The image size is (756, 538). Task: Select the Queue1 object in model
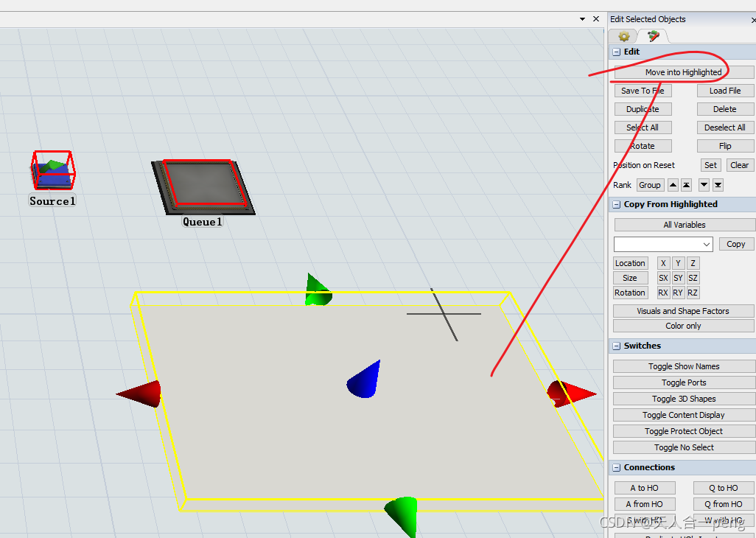tap(203, 187)
